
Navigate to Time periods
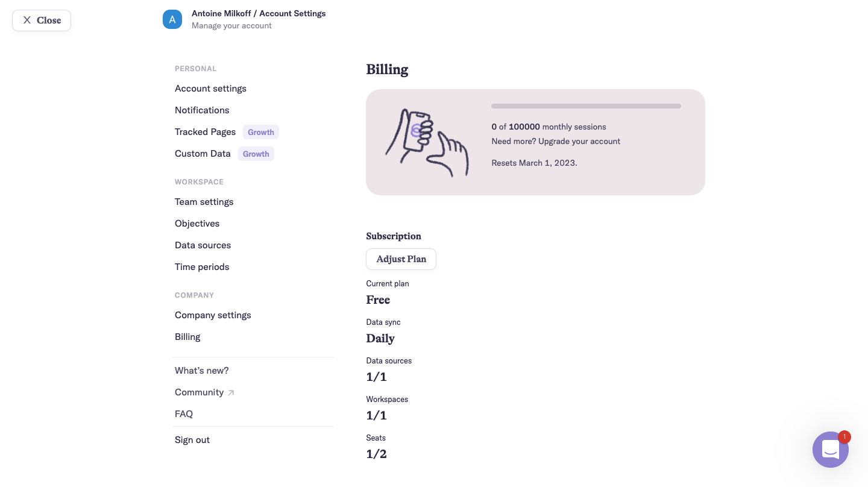tap(202, 267)
